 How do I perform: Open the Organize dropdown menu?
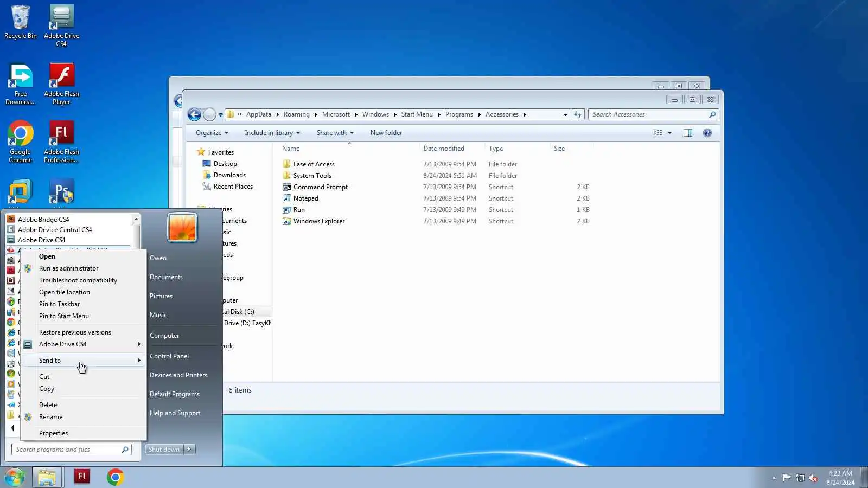pyautogui.click(x=212, y=133)
